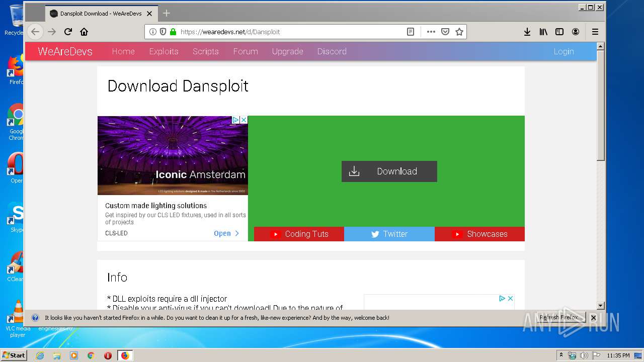Open the Library icon
Image resolution: width=644 pixels, height=362 pixels.
click(543, 32)
